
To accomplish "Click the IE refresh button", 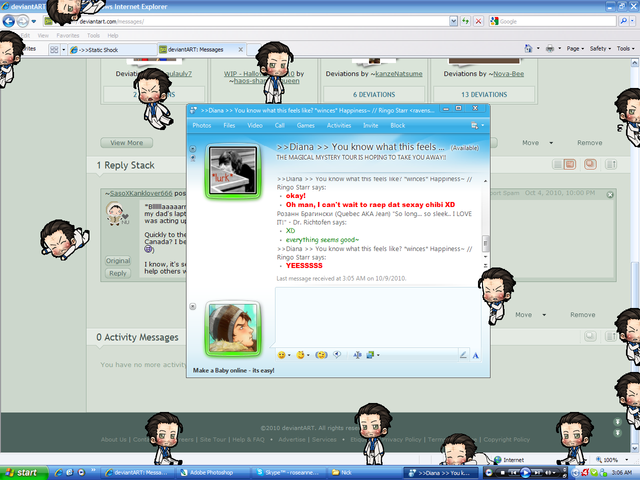I will click(x=465, y=21).
